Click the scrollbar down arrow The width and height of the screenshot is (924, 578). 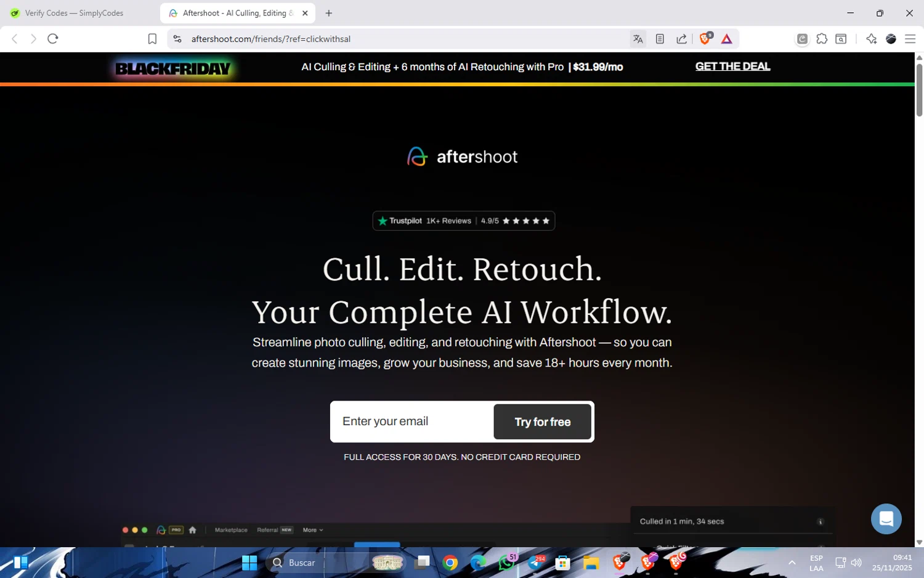[919, 542]
